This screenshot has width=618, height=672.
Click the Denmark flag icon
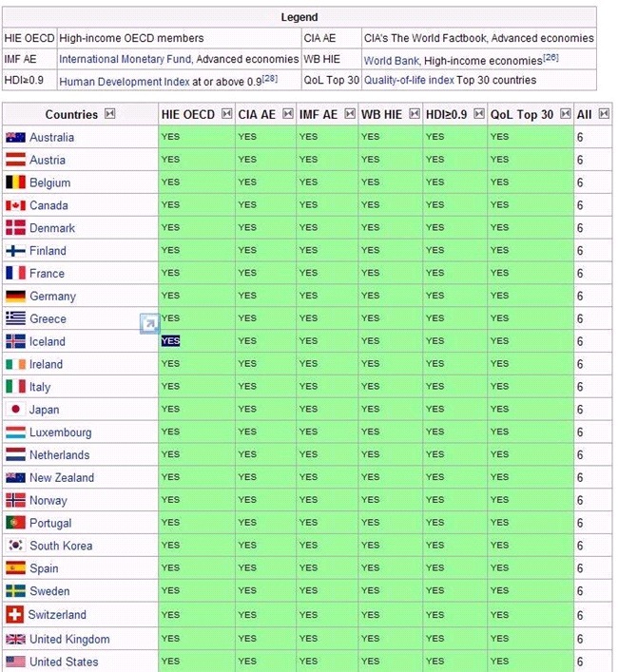15,228
